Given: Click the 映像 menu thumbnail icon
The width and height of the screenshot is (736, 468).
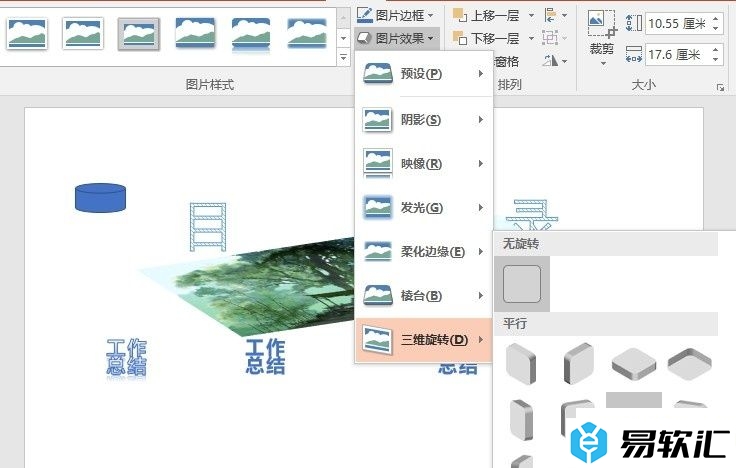Looking at the screenshot, I should (x=378, y=164).
